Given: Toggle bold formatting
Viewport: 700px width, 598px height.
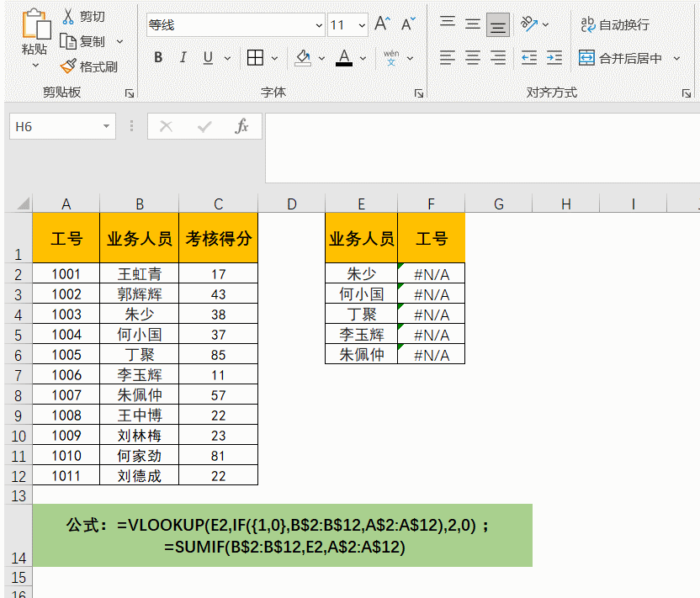Looking at the screenshot, I should point(157,57).
